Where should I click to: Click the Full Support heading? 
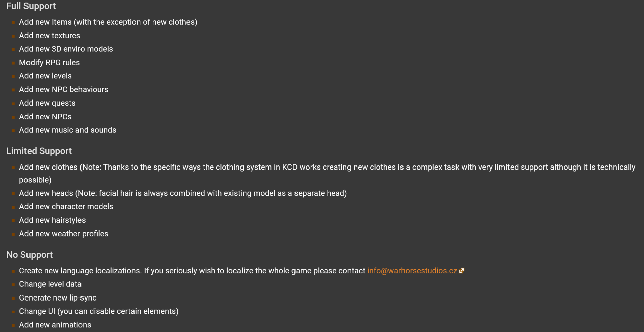[31, 6]
